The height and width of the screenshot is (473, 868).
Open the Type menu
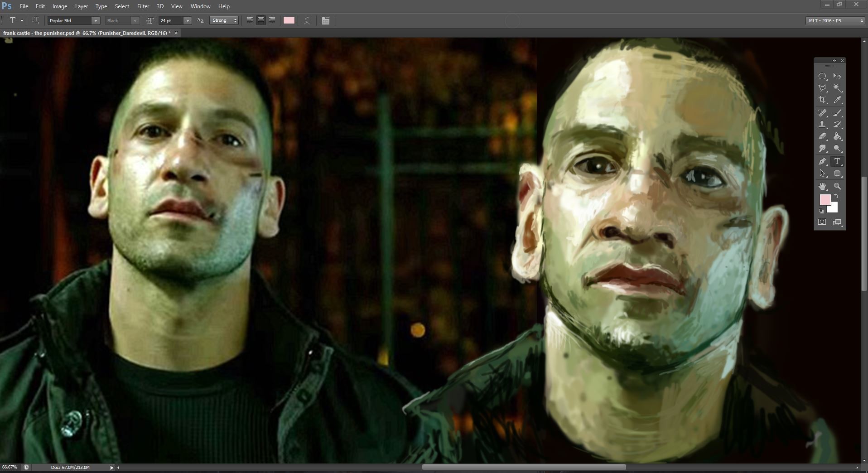point(101,6)
